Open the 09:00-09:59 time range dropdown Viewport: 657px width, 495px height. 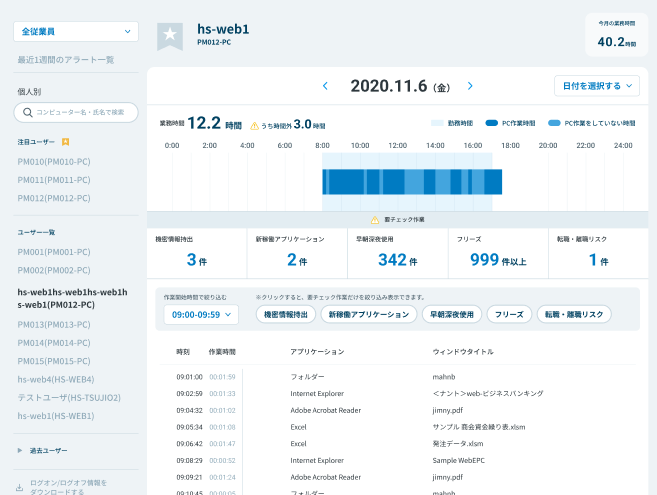tap(201, 314)
